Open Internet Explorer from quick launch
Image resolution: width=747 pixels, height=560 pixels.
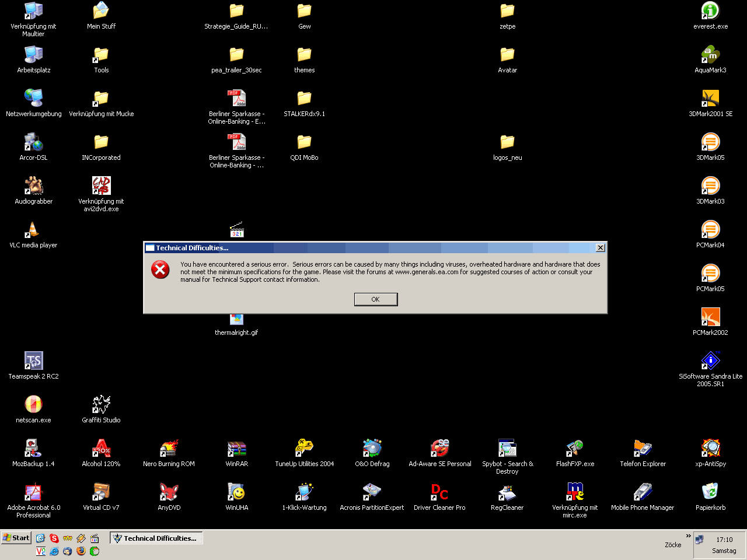[x=54, y=551]
